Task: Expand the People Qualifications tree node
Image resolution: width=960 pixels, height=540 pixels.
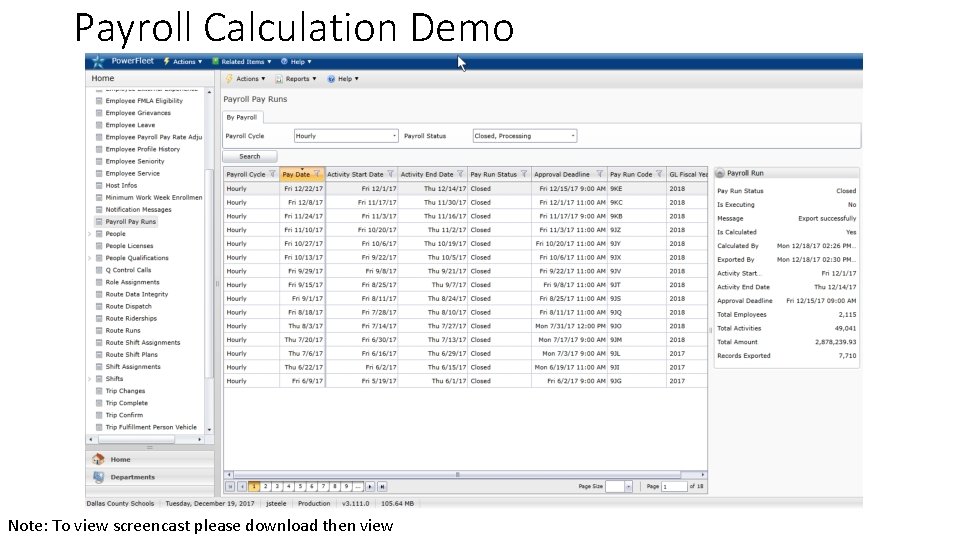Action: (x=90, y=258)
